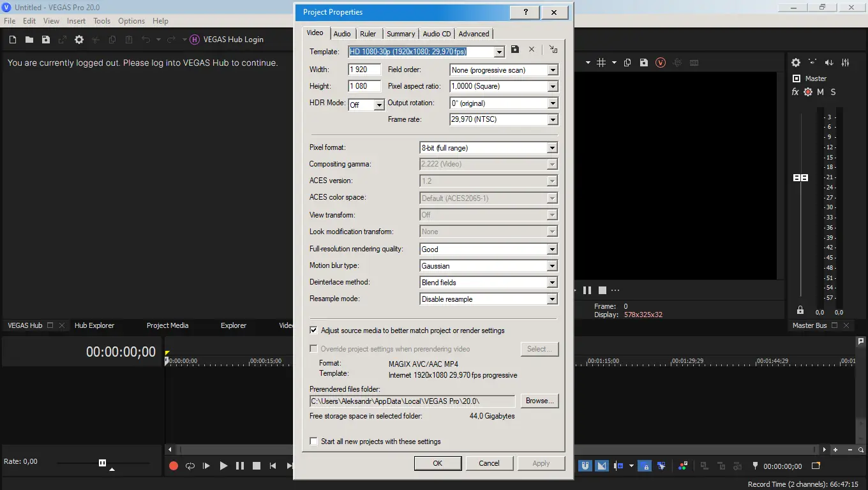Image resolution: width=868 pixels, height=490 pixels.
Task: Click Play From Start in transport bar
Action: (207, 466)
